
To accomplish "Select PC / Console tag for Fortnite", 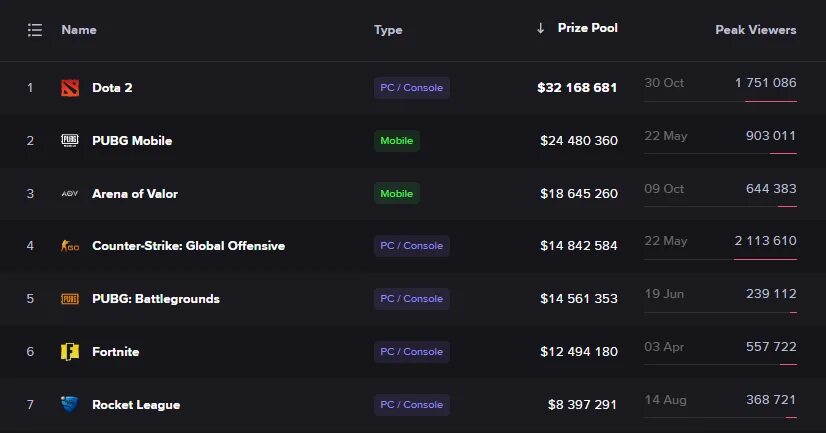I will [x=411, y=352].
